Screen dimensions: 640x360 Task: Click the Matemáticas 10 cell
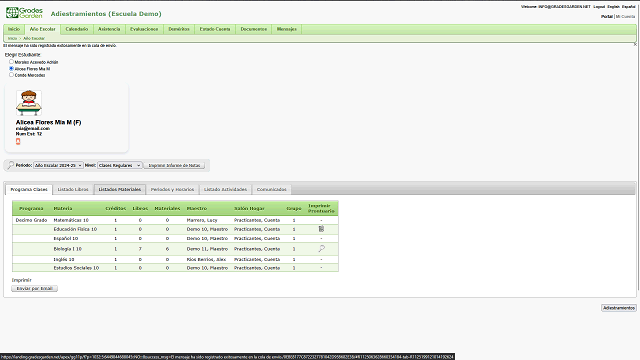pos(71,220)
